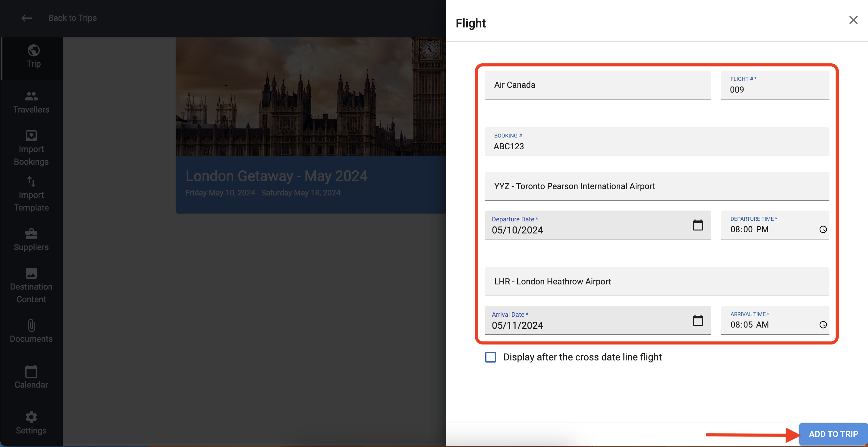Open Arrival Date calendar picker icon

point(698,320)
